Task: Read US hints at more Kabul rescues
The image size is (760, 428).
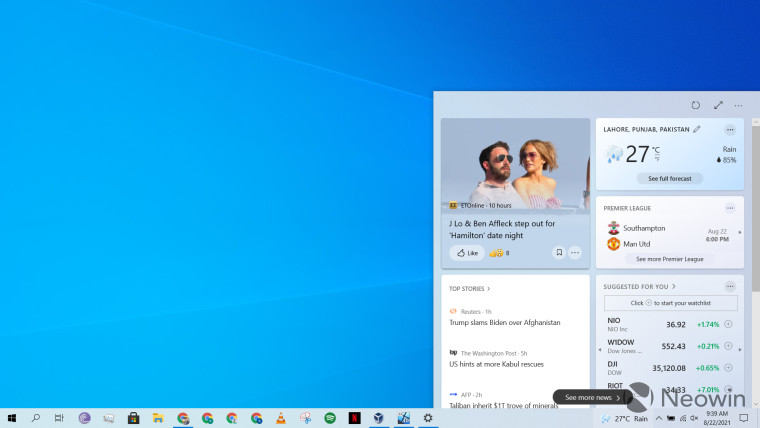Action: (x=496, y=364)
